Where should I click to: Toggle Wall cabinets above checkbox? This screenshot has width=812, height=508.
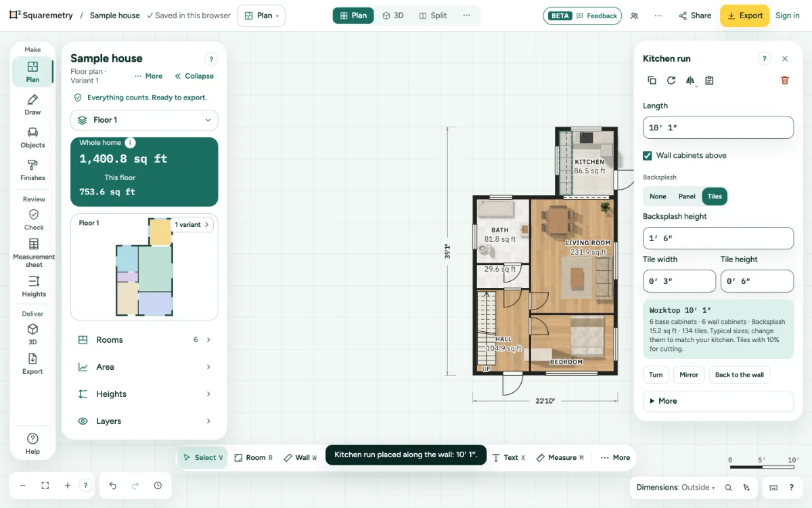648,156
